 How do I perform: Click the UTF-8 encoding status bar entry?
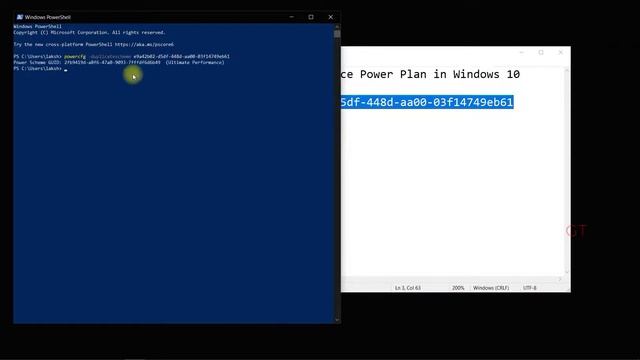(x=530, y=288)
